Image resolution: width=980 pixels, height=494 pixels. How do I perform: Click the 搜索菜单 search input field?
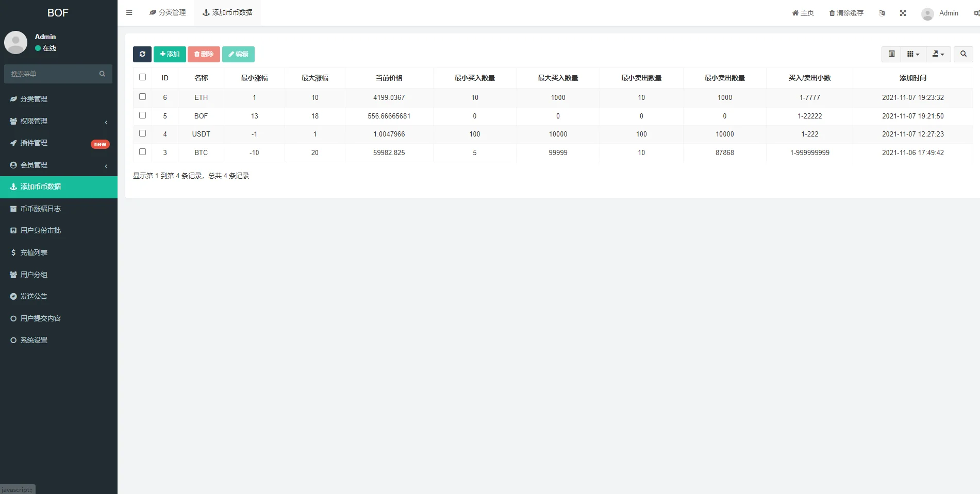click(52, 74)
